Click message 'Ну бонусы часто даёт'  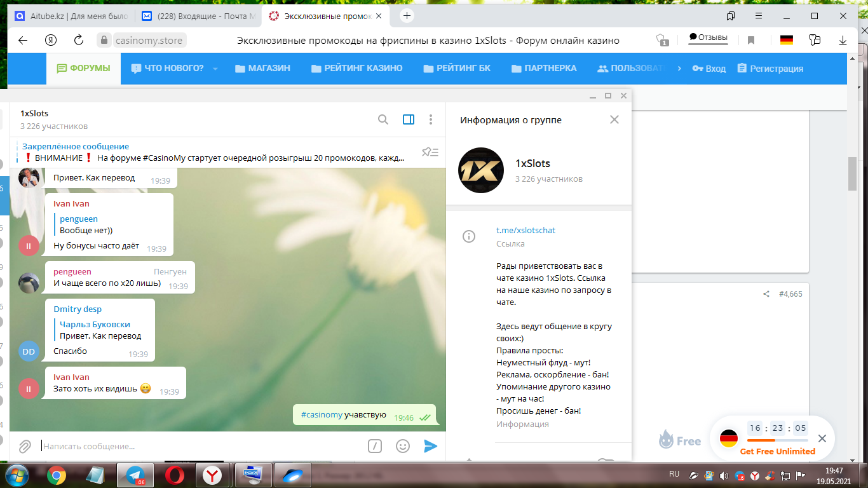[96, 246]
